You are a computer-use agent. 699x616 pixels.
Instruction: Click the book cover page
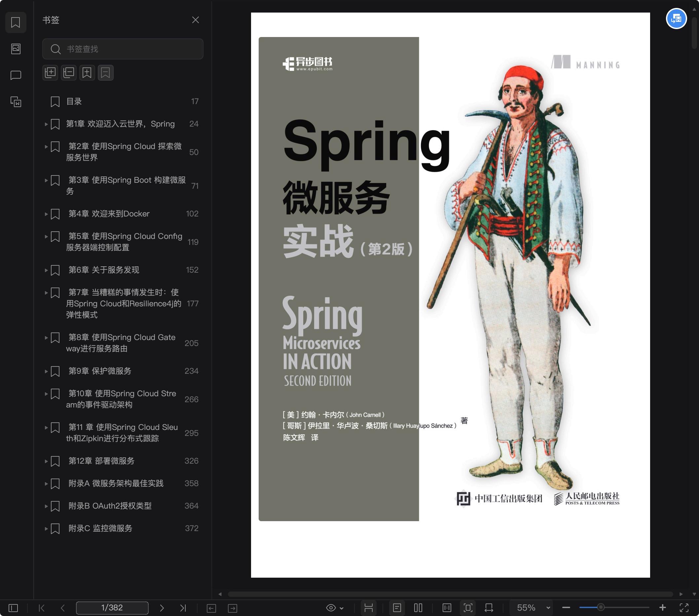pyautogui.click(x=450, y=295)
